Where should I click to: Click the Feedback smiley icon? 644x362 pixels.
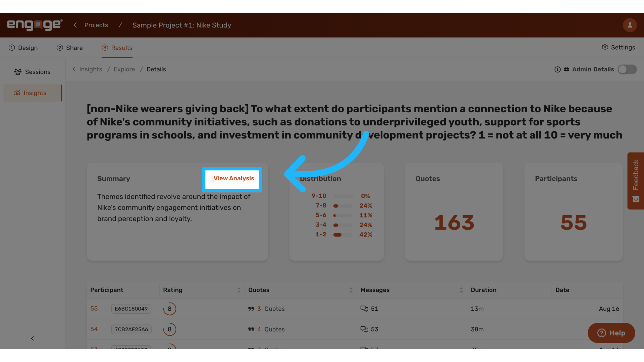coord(636,199)
